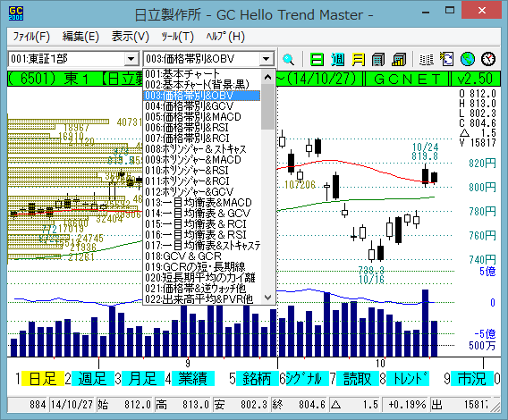Screen dimensions: 508x420
Task: Open the 編集(E) menu
Action: click(x=80, y=37)
